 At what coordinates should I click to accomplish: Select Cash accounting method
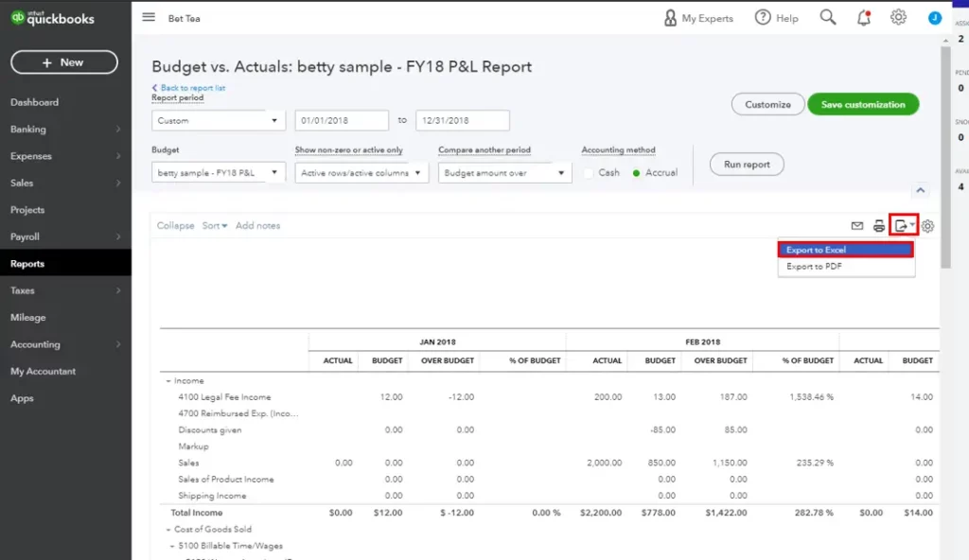point(589,173)
